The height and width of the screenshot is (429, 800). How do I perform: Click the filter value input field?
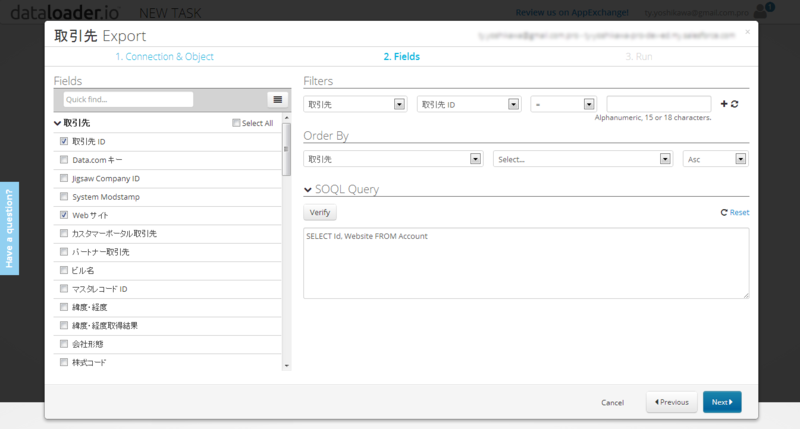tap(659, 104)
